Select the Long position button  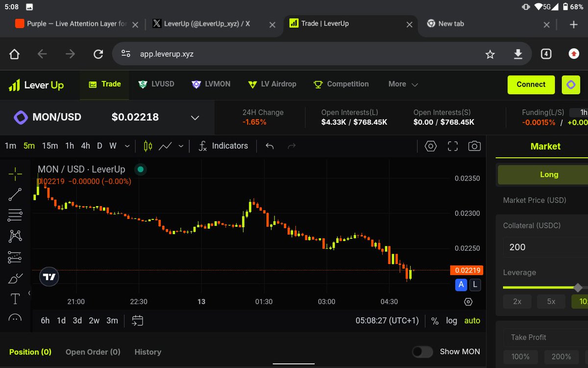click(543, 175)
